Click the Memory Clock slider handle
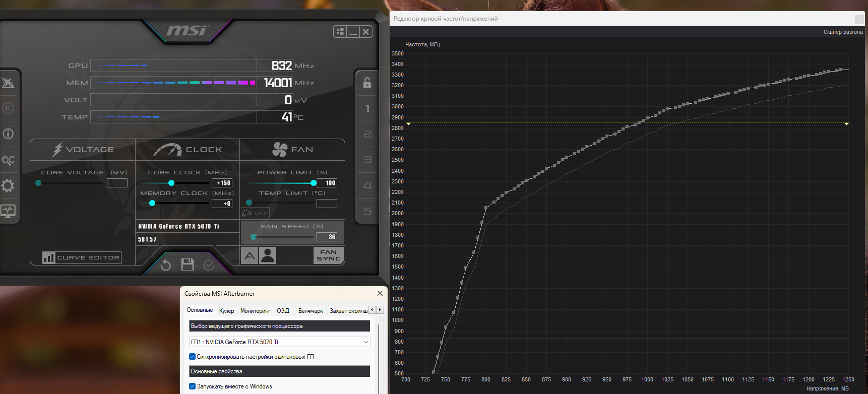Screen dimensions: 868x394 pyautogui.click(x=152, y=203)
